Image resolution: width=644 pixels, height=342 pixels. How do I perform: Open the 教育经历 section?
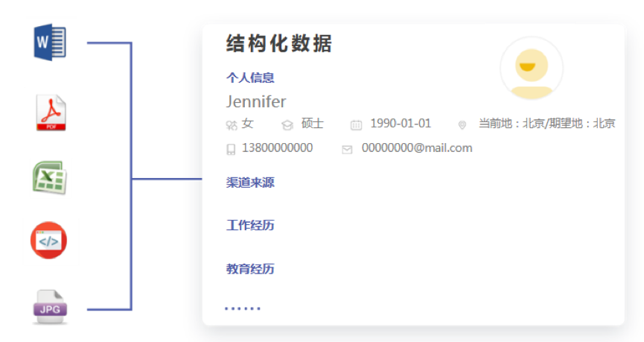coord(250,269)
